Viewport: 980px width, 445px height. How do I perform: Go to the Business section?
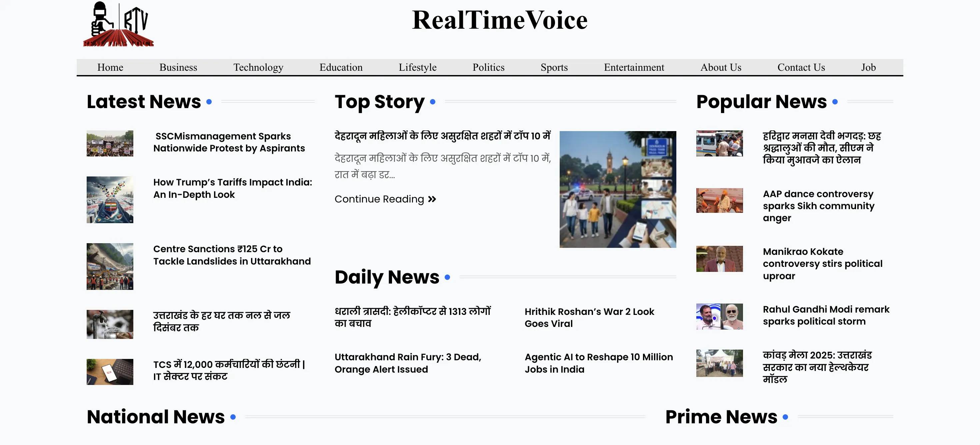tap(178, 67)
